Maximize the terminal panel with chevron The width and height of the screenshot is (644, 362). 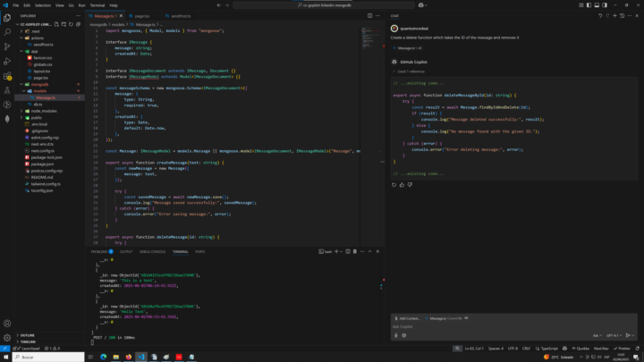[x=369, y=251]
